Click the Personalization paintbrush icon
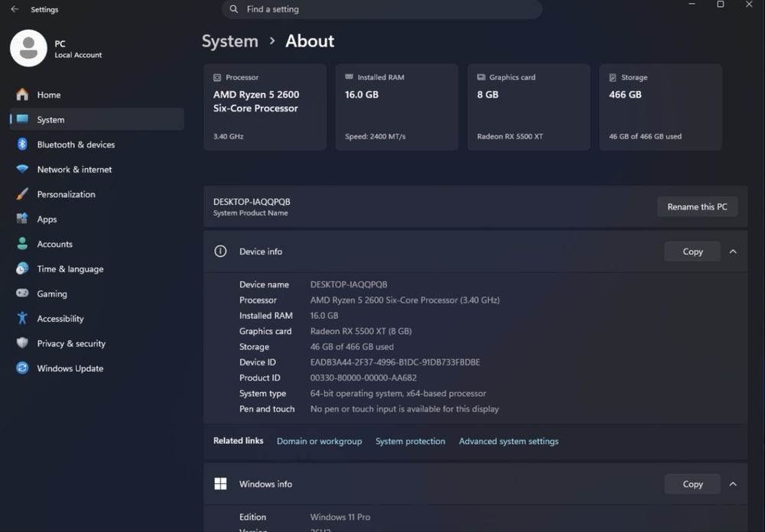The image size is (765, 532). 22,194
